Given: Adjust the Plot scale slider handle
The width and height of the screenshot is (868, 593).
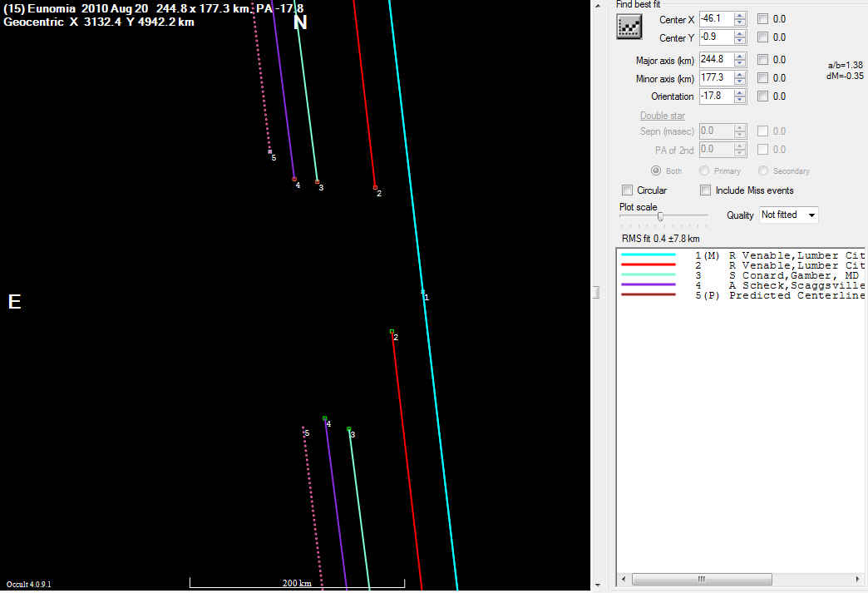Looking at the screenshot, I should click(x=660, y=216).
